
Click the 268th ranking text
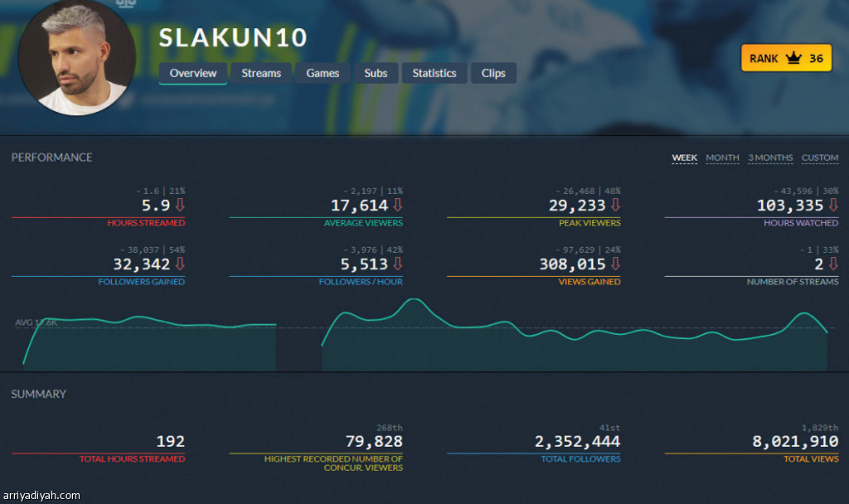pos(390,428)
